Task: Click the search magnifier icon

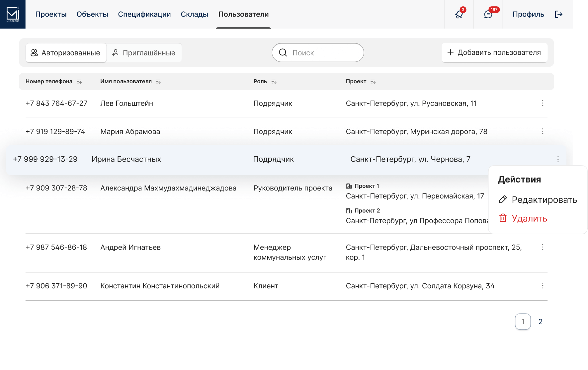Action: (283, 52)
